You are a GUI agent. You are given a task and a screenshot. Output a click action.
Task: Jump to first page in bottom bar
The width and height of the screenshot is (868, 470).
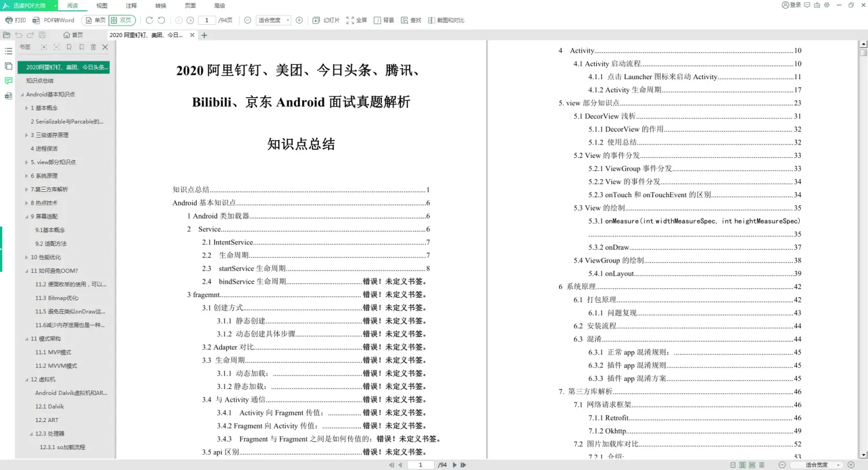pos(391,465)
